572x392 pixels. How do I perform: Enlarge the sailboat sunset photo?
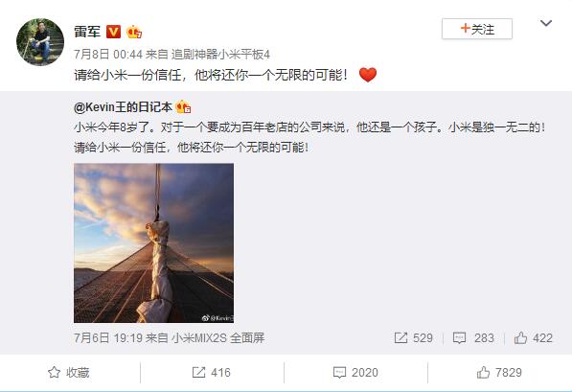(x=153, y=243)
